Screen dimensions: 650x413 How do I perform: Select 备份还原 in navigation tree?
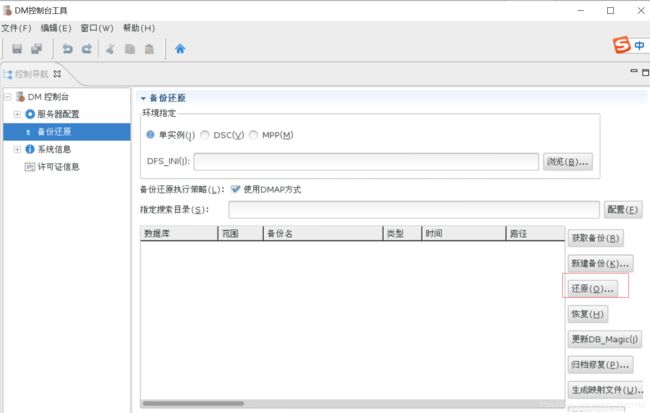pos(67,131)
